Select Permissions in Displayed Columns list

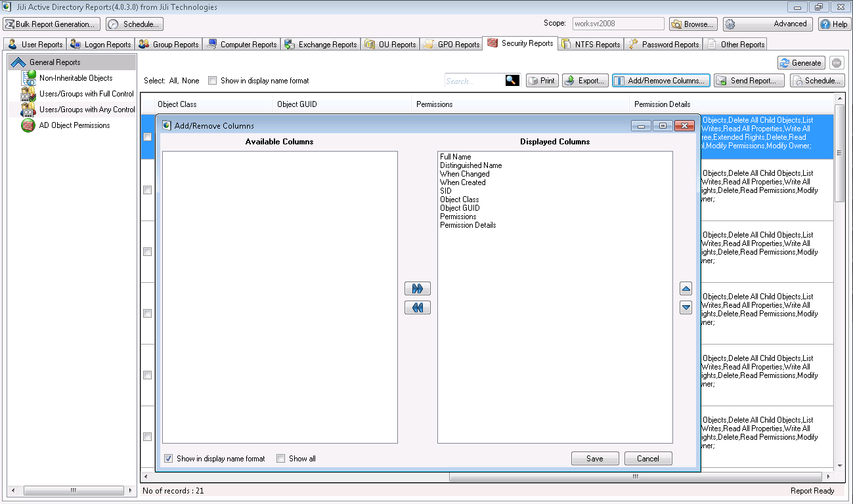pos(458,217)
